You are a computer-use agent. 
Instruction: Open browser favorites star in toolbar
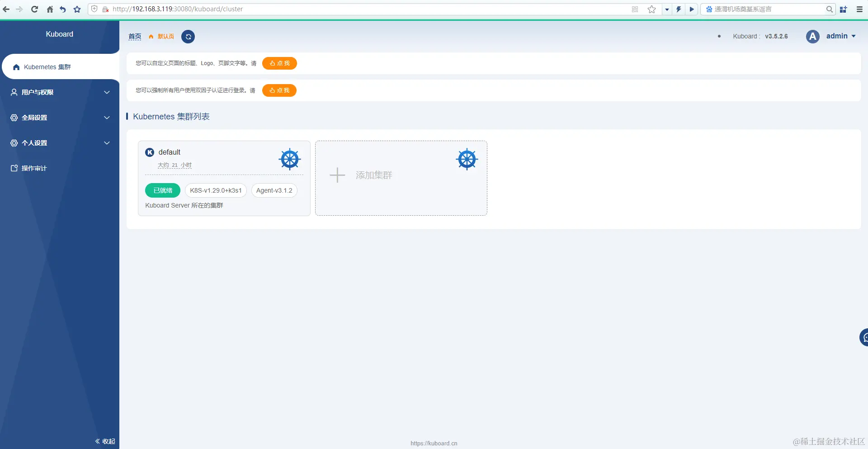click(x=77, y=9)
